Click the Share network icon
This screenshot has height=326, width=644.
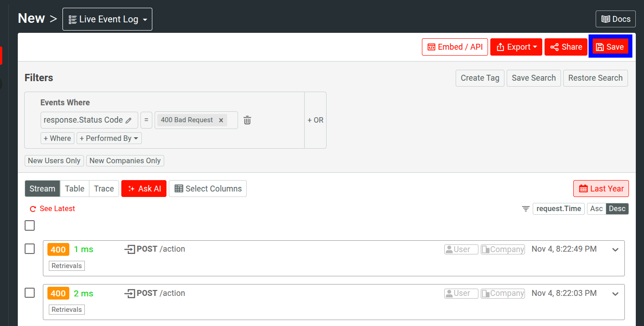click(x=555, y=47)
